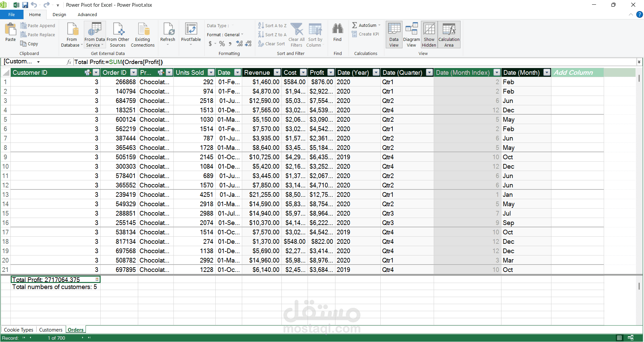Switch to the Design ribbon tab
The image size is (644, 342).
pos(59,14)
